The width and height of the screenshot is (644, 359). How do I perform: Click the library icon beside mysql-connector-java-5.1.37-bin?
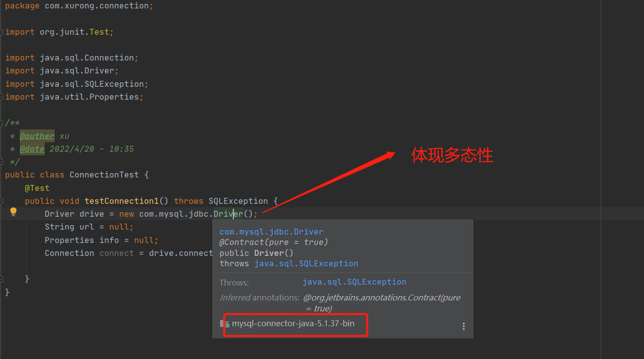(x=225, y=324)
